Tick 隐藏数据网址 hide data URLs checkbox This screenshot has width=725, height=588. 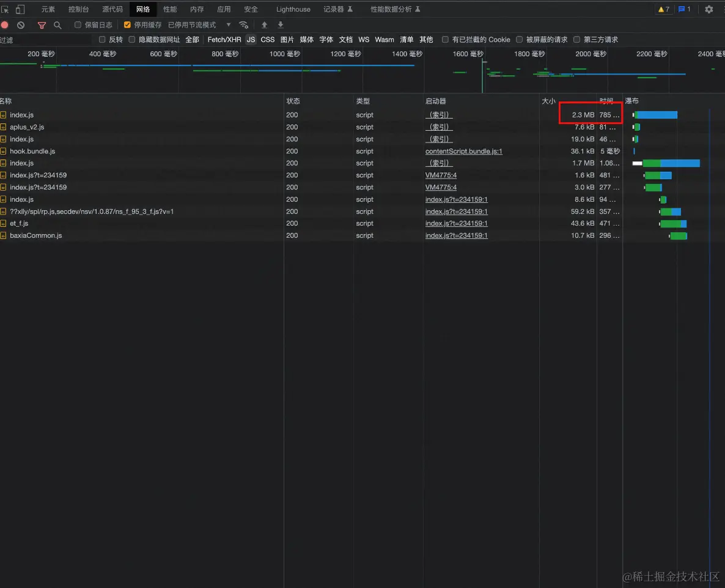click(132, 40)
